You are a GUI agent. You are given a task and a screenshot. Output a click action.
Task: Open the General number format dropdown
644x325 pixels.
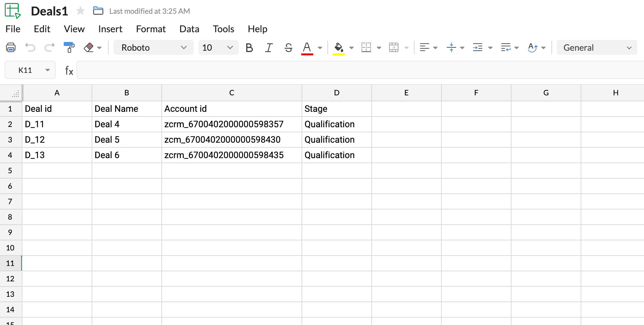[597, 48]
